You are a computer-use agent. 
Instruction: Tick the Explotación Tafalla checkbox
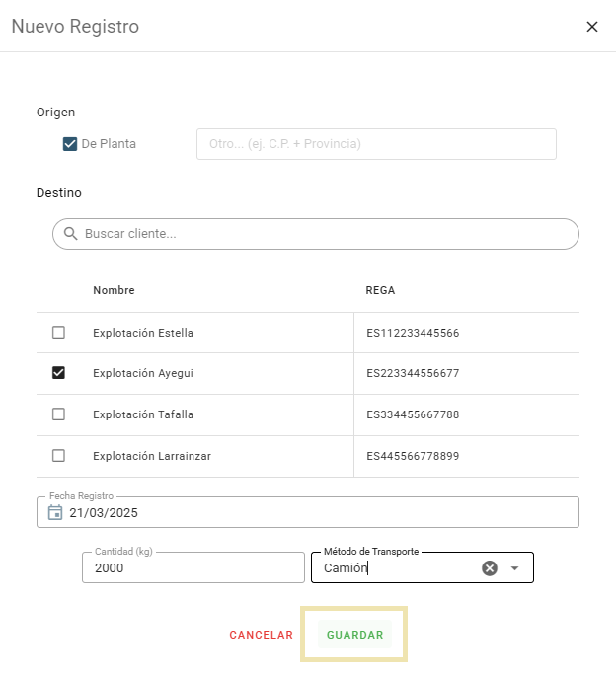[58, 414]
